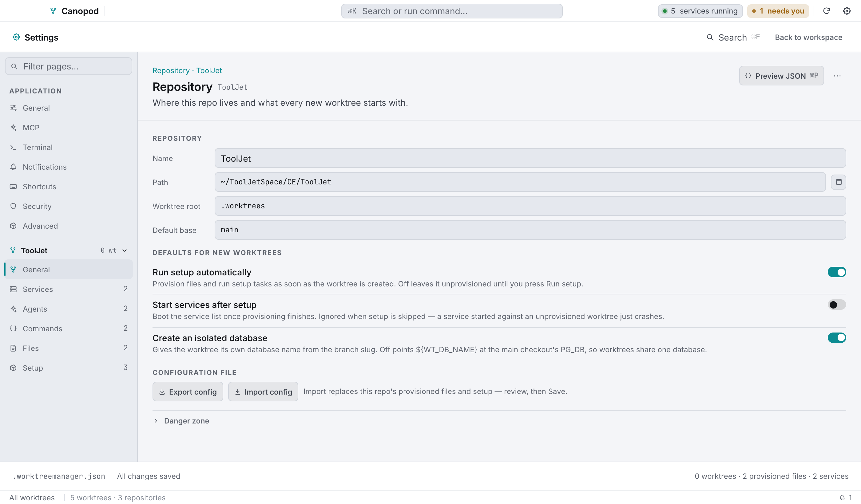861x504 pixels.
Task: Select ToolJet General page in sidebar
Action: [x=68, y=270]
